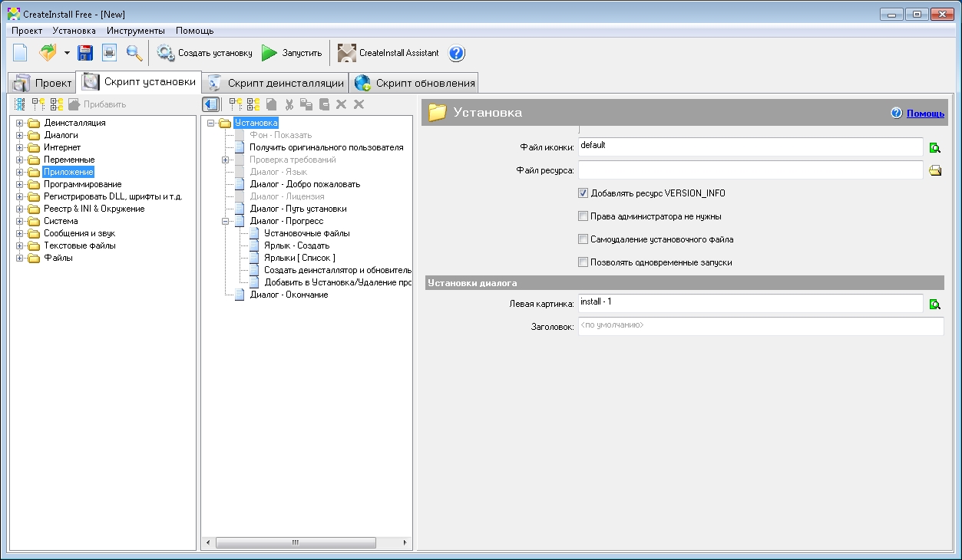Click expand-all icon above the script tree
Image resolution: width=962 pixels, height=560 pixels.
(236, 104)
